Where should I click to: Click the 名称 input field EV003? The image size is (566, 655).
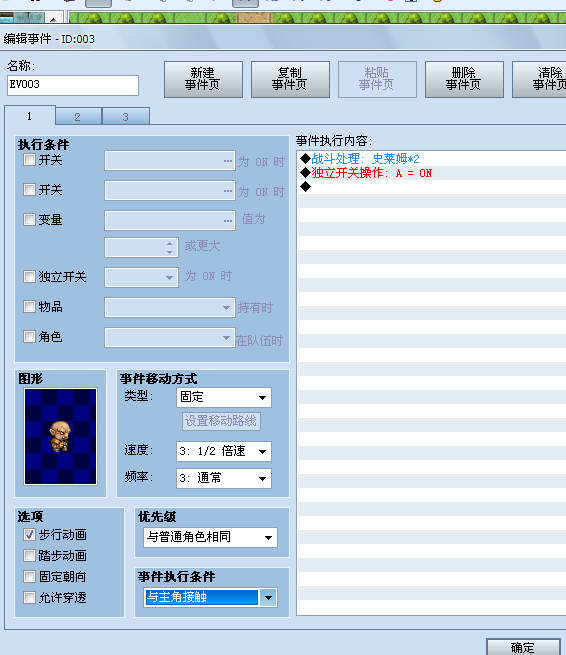point(73,85)
